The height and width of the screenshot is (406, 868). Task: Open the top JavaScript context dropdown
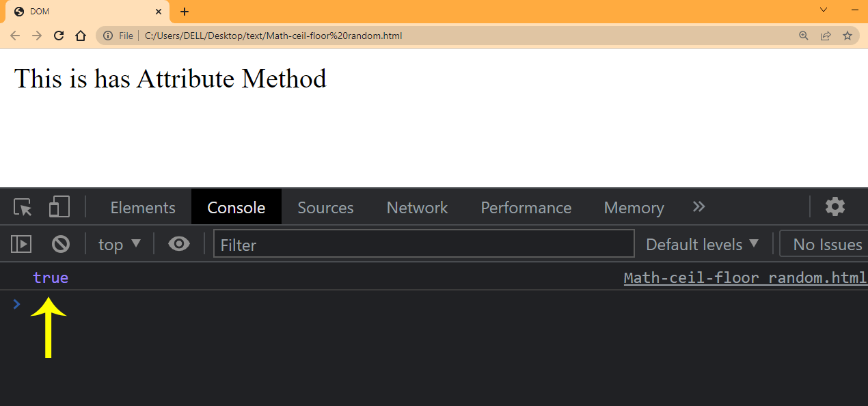click(x=120, y=244)
